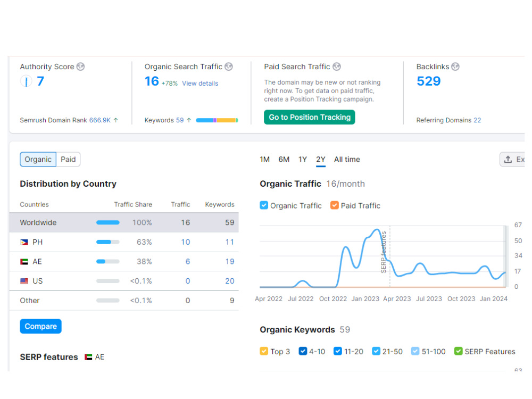Click the Backlinks 529 value

click(x=428, y=81)
